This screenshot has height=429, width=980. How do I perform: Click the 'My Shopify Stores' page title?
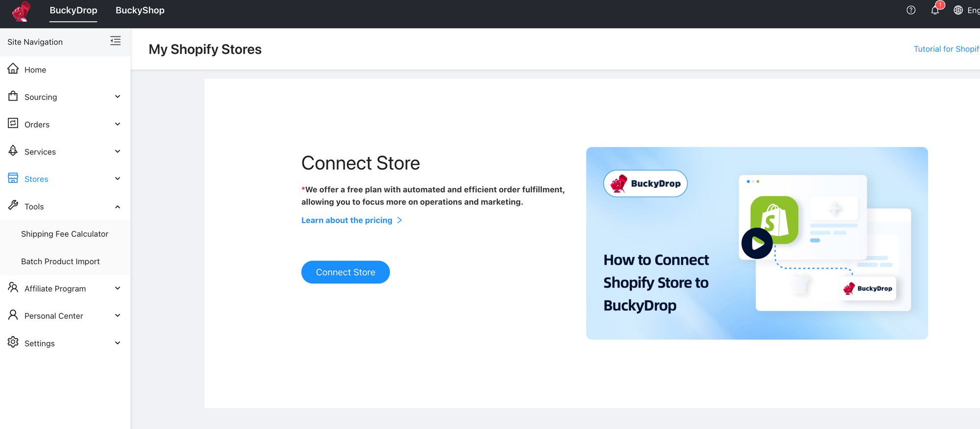[205, 49]
